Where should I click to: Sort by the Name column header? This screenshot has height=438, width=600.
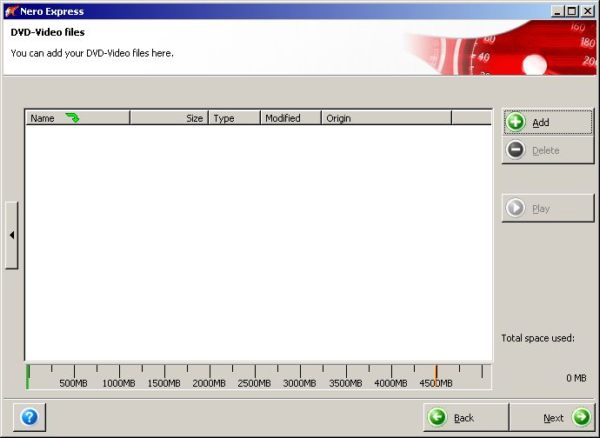pyautogui.click(x=78, y=118)
